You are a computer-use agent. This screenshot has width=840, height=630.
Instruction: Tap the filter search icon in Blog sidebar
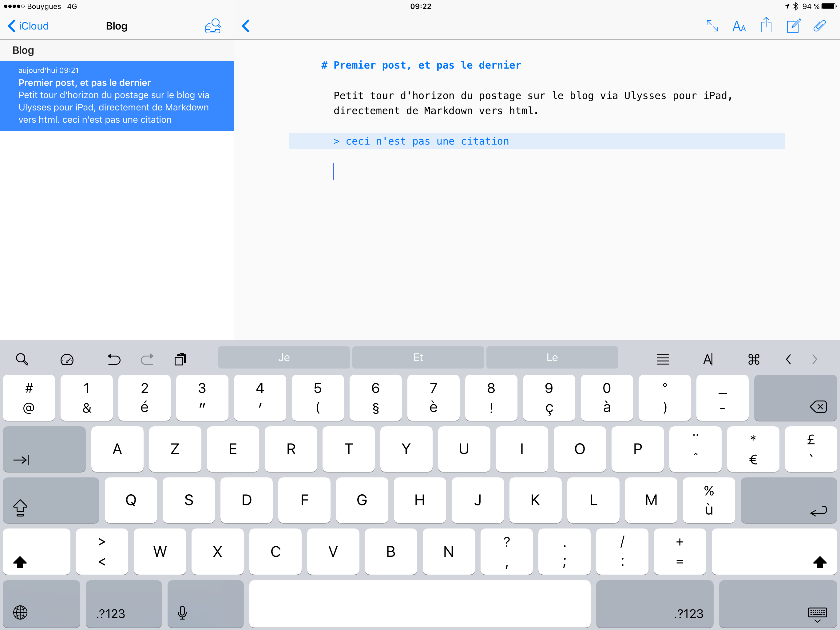point(213,26)
